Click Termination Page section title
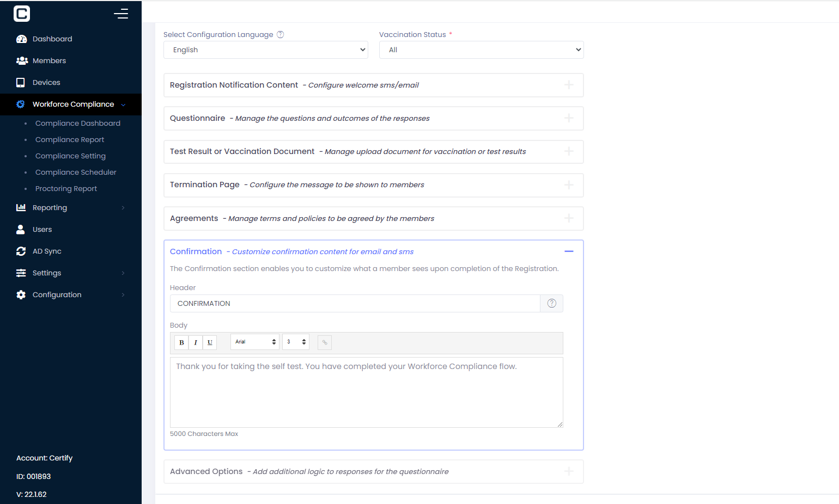 click(x=205, y=185)
